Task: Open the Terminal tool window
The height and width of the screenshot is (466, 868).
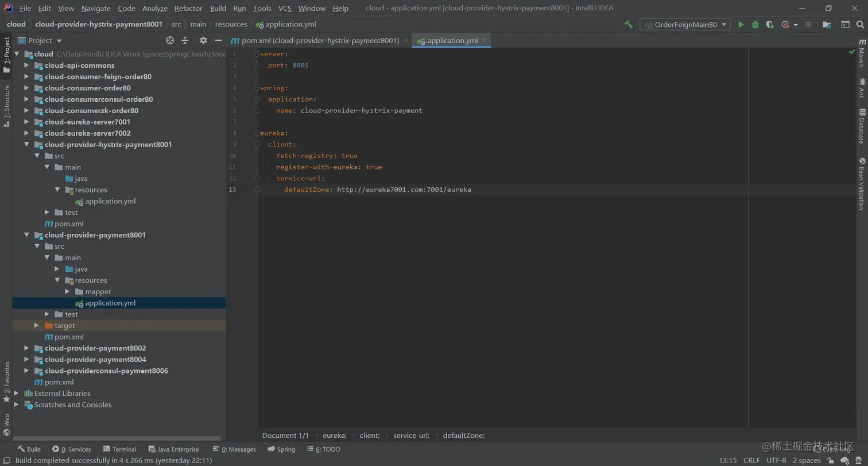Action: tap(119, 449)
